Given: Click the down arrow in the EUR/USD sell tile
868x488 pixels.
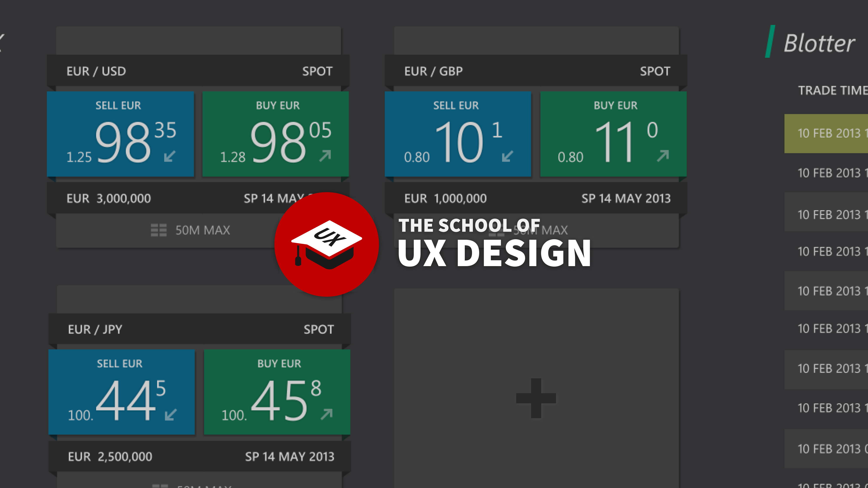Looking at the screenshot, I should click(x=169, y=156).
